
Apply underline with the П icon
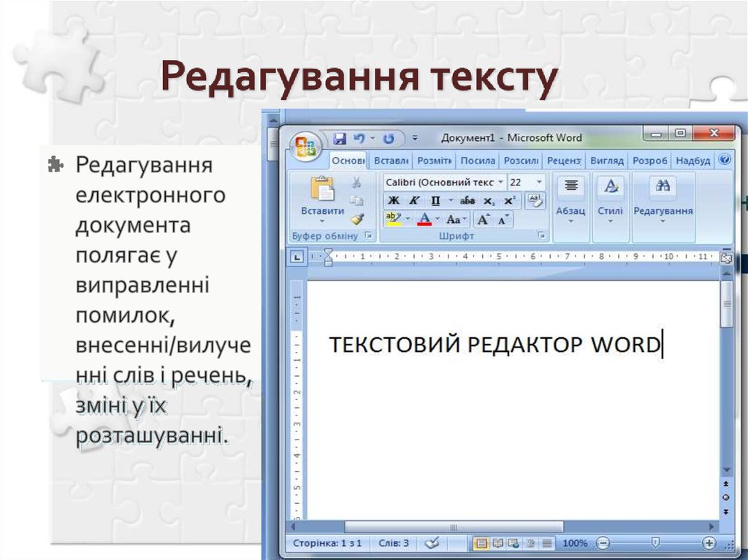[437, 200]
